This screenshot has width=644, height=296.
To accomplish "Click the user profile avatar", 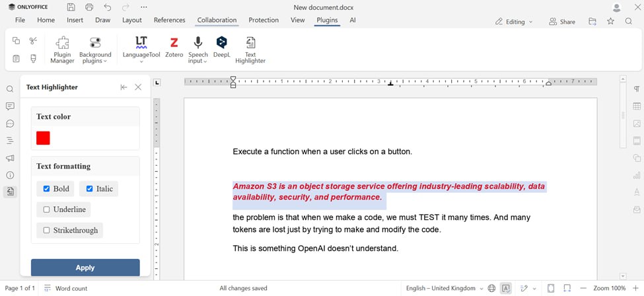I will tap(616, 7).
